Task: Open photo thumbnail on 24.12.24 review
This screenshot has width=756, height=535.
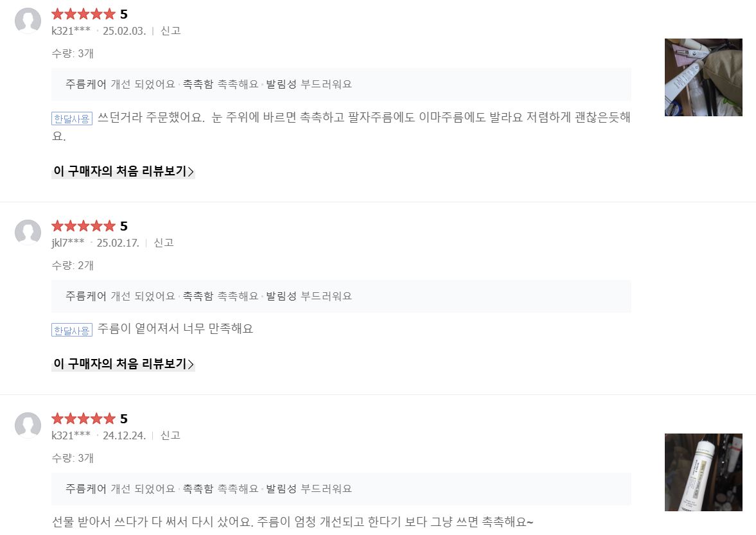Action: [x=703, y=472]
